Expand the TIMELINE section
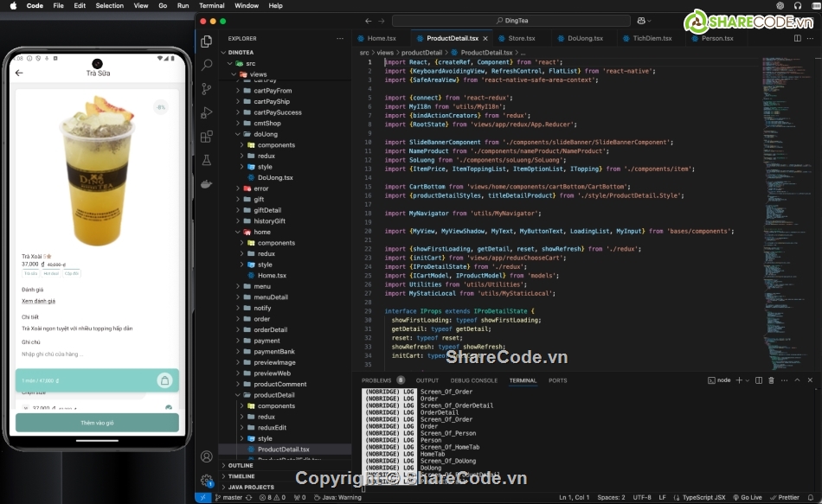The height and width of the screenshot is (504, 822). (x=286, y=476)
